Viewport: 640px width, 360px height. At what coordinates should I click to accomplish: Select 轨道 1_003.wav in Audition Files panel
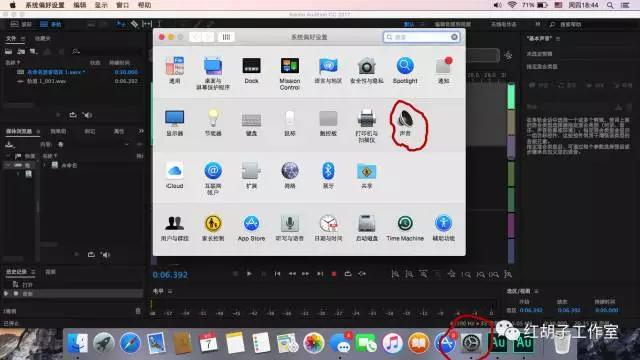[47, 81]
